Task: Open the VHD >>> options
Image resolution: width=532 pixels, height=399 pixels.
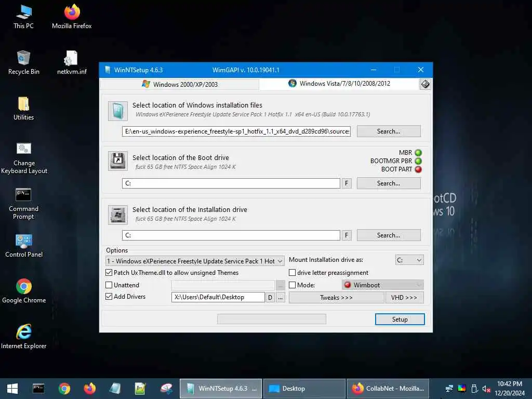Action: click(x=404, y=298)
